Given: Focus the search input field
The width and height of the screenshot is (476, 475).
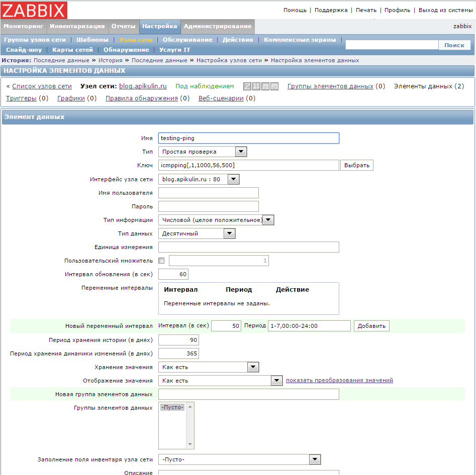Looking at the screenshot, I should 392,45.
